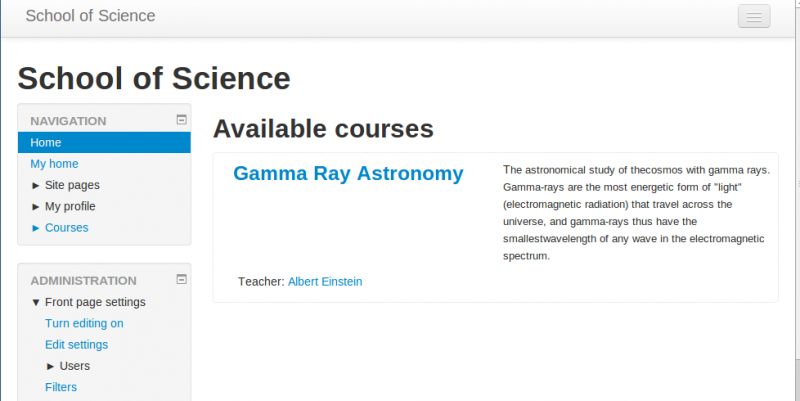Image resolution: width=800 pixels, height=401 pixels.
Task: Collapse the Navigation block using its minus icon
Action: coord(181,119)
